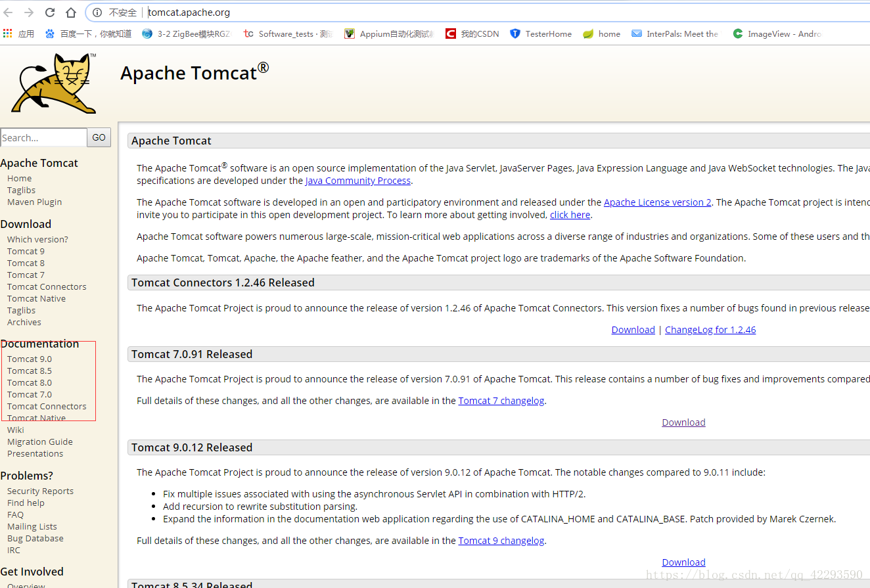Open Tomcat 7 download link
Viewport: 870px width, 588px height.
pos(26,275)
